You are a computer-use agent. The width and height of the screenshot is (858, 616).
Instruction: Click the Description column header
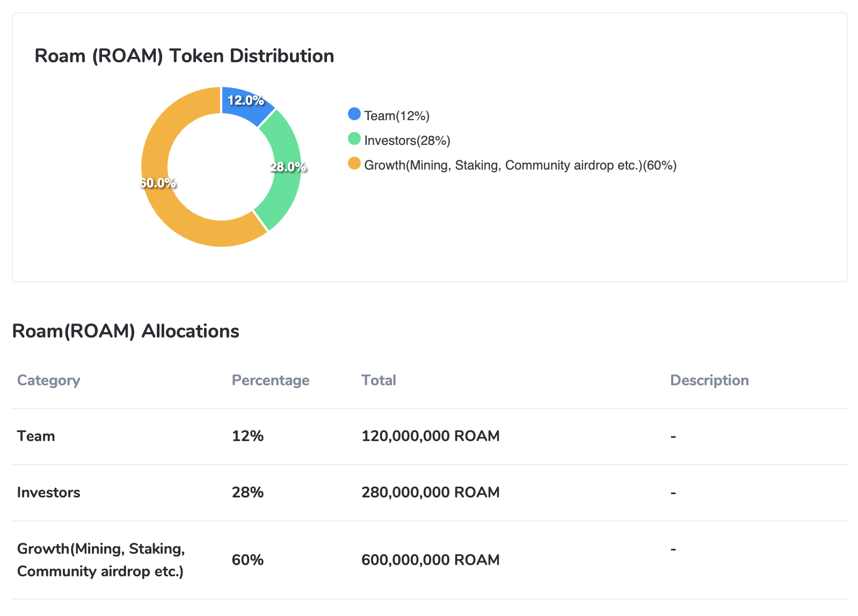(x=709, y=380)
